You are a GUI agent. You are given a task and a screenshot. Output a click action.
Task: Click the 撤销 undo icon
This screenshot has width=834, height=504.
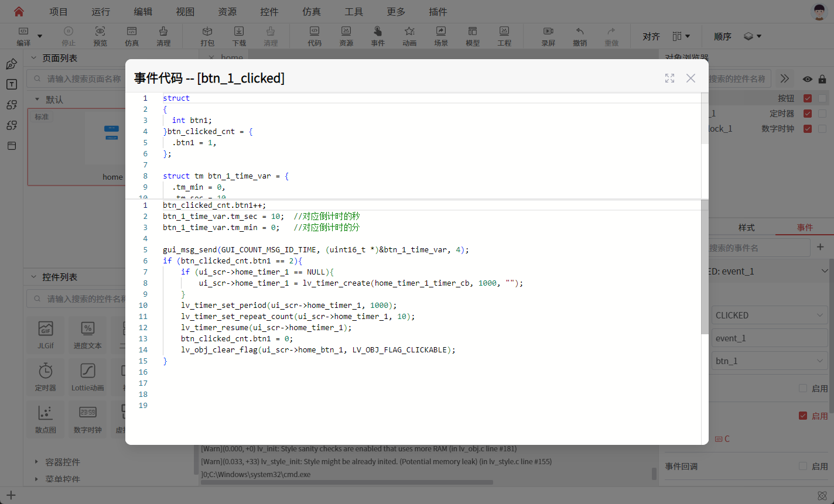coord(580,36)
